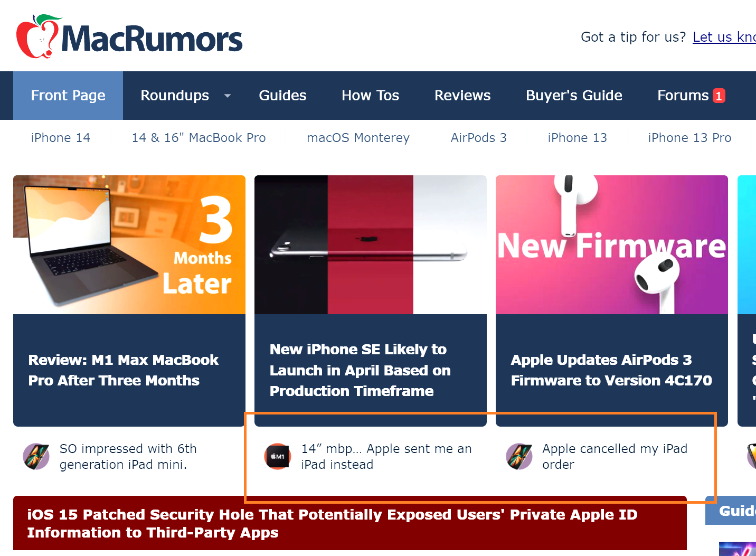Open the Forums section
The height and width of the screenshot is (556, 756).
683,96
